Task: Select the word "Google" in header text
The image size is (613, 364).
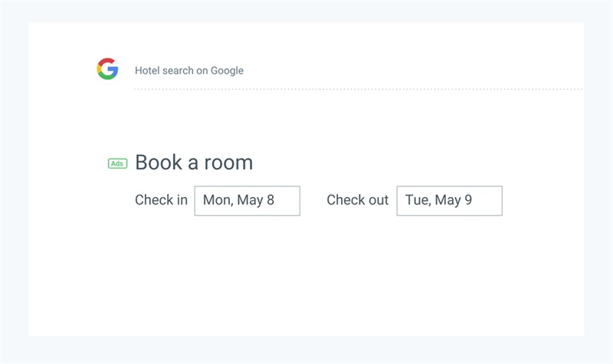Action: (228, 71)
